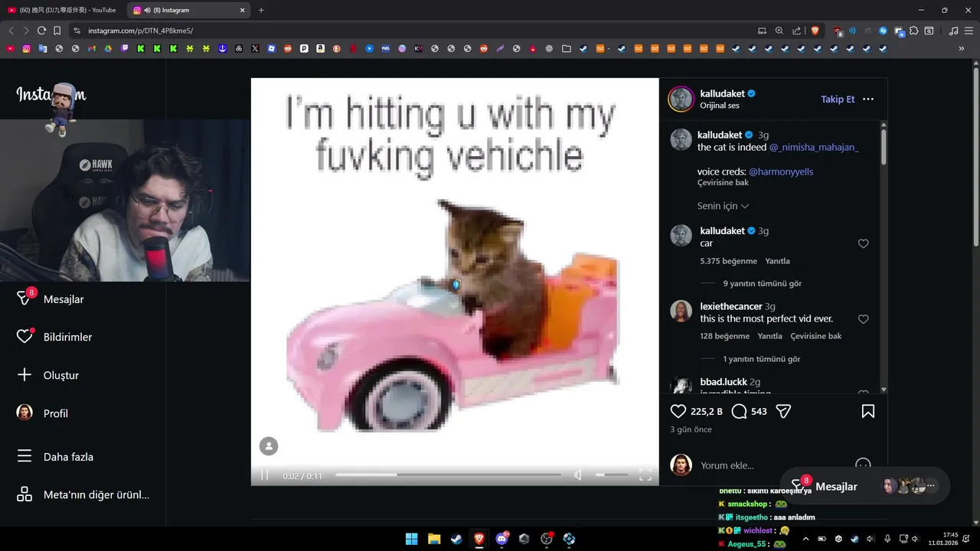Open more options on the Mesajlar pill

(931, 486)
